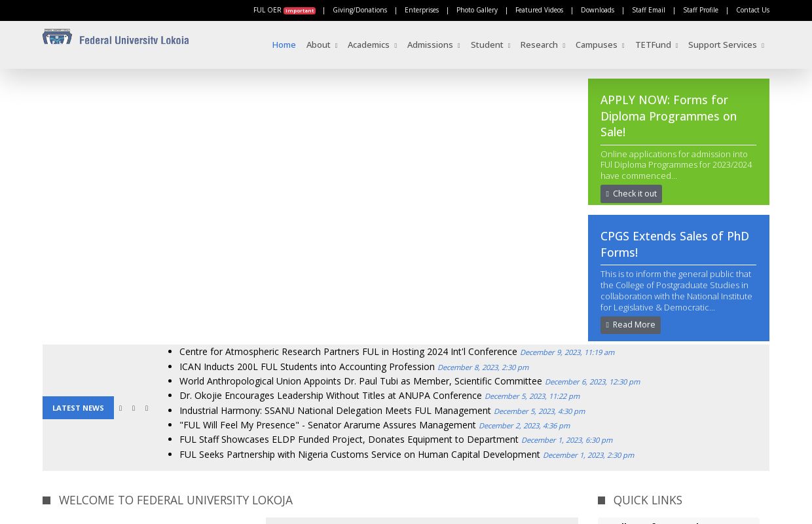Click the CPGS PhD forms description text
This screenshot has width=812, height=524.
[676, 291]
